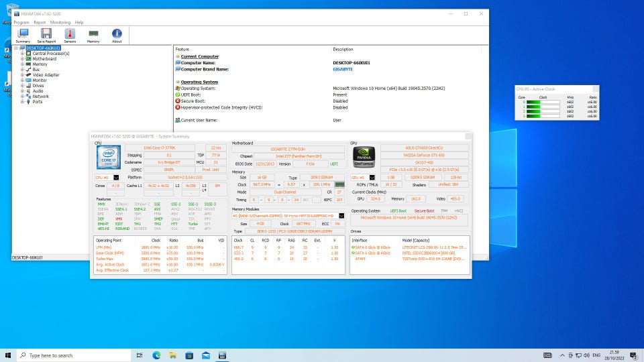Expand the Central Processor(s) tree node
The image size is (644, 362).
click(22, 54)
